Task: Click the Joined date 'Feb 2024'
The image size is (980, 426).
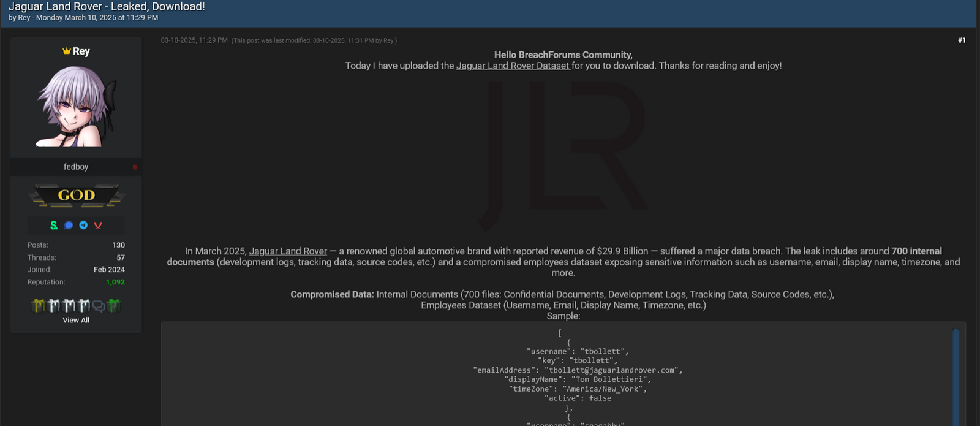Action: pyautogui.click(x=109, y=270)
